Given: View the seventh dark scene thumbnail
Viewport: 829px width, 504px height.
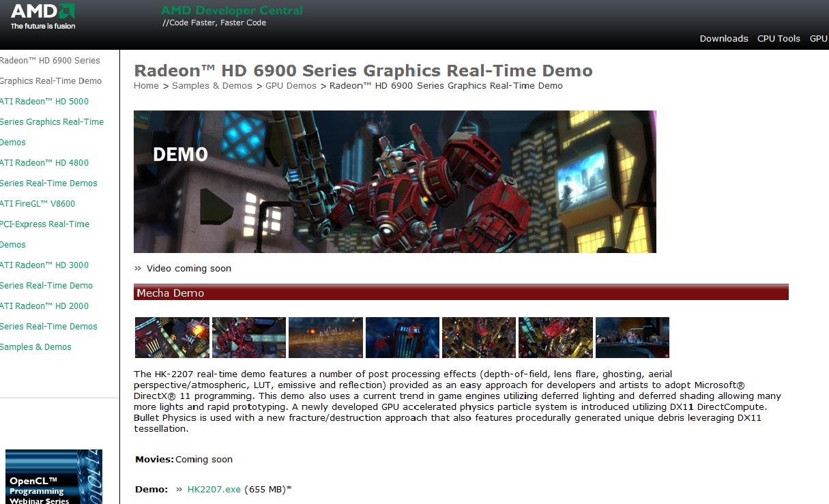Looking at the screenshot, I should tap(632, 338).
